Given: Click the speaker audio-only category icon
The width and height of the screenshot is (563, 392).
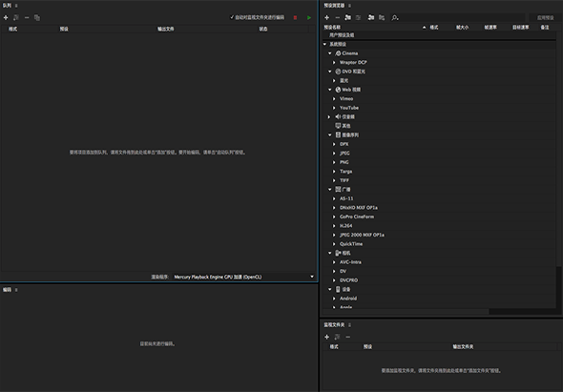Looking at the screenshot, I should point(338,116).
